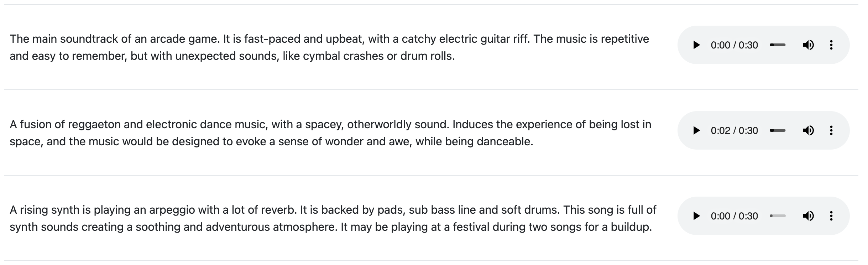This screenshot has width=868, height=265.
Task: Play the reggaeton and electronic fusion track
Action: point(696,131)
